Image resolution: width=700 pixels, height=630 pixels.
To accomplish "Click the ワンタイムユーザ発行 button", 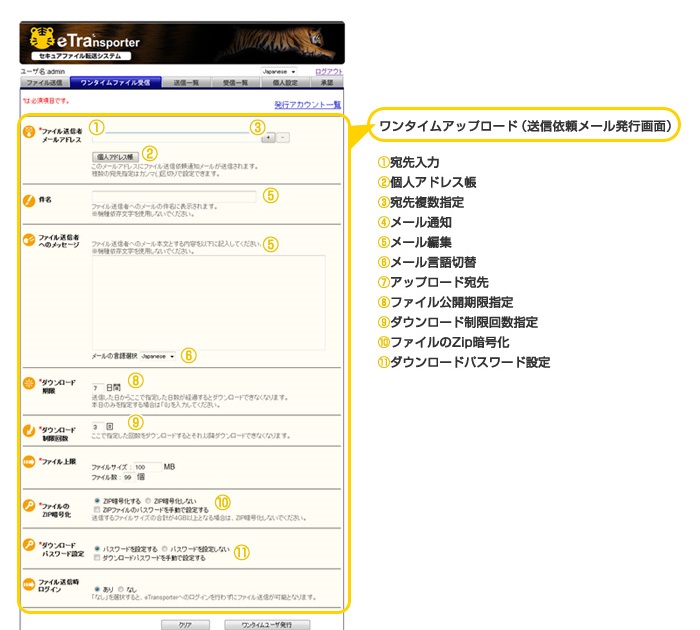I will tap(268, 623).
